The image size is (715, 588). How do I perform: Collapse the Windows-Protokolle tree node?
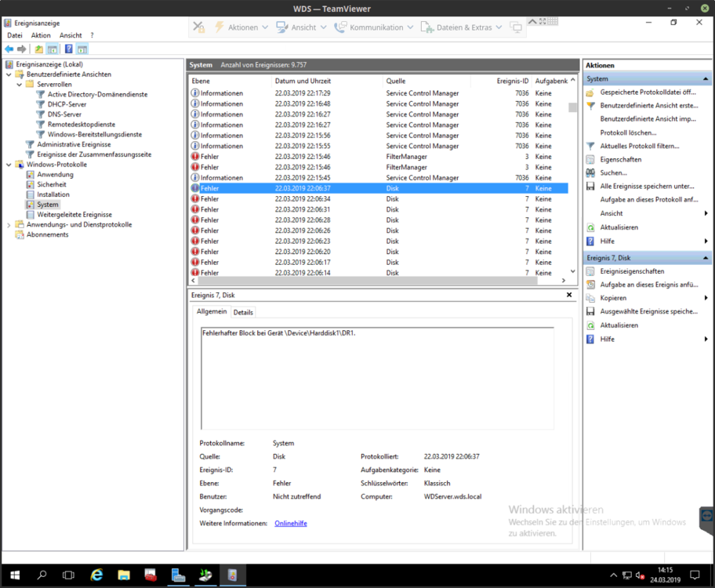[9, 165]
